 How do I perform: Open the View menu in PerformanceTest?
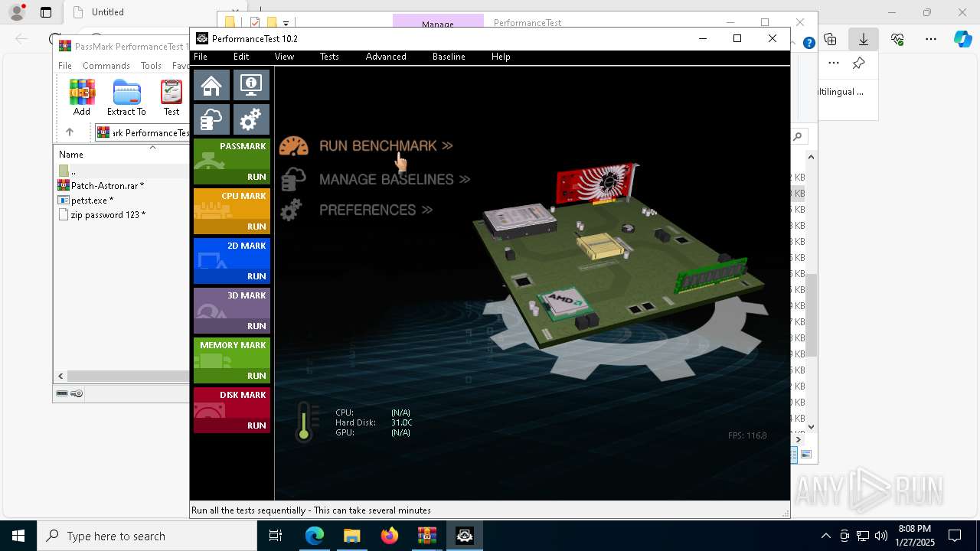click(284, 57)
